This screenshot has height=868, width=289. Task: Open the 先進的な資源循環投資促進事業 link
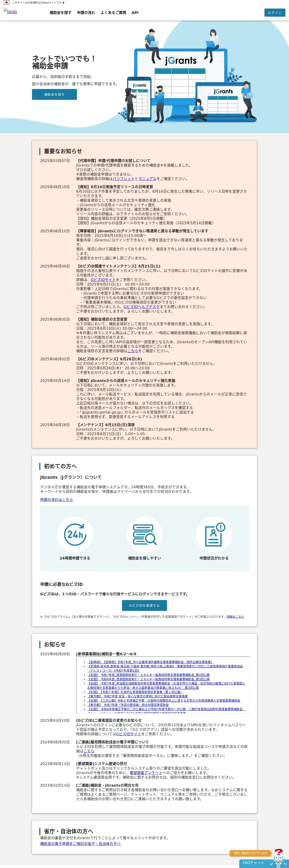[x=135, y=692]
